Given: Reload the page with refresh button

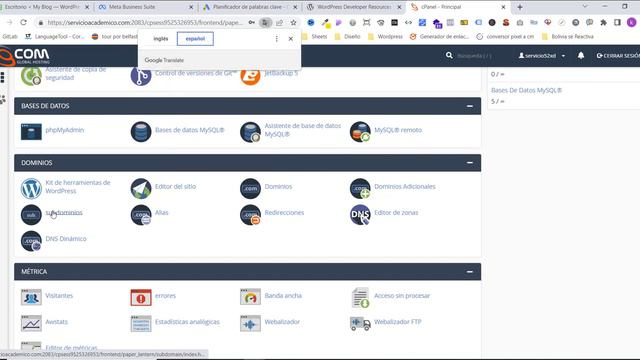Looking at the screenshot, I should (x=24, y=22).
